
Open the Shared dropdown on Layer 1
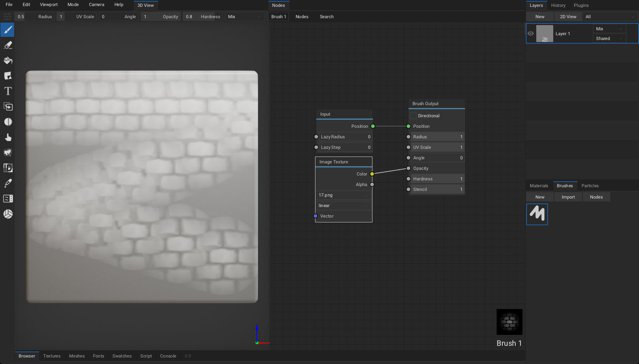[609, 38]
